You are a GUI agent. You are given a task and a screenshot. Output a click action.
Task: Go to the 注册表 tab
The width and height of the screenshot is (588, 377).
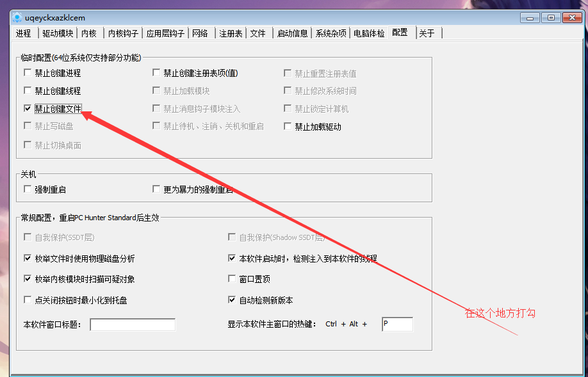(231, 33)
